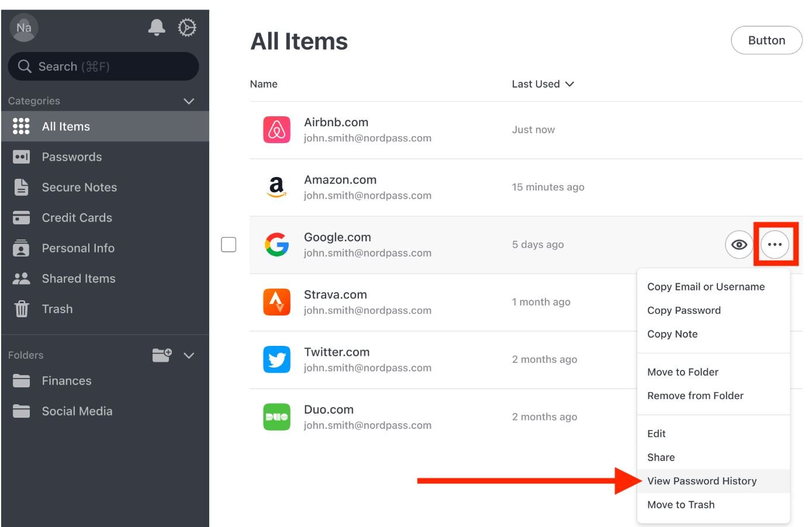812x527 pixels.
Task: Collapse the Folders section chevron
Action: pos(189,355)
